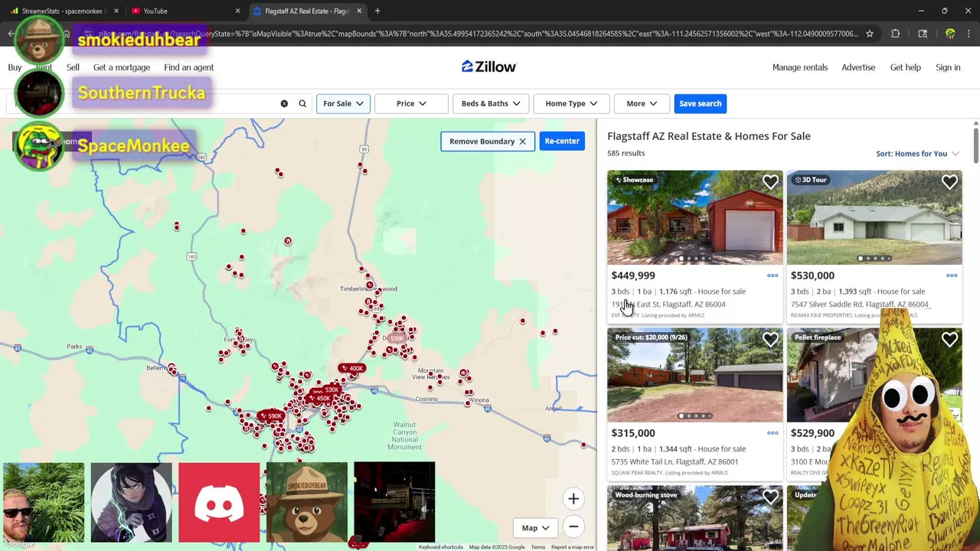
Task: Click the 590K map price marker
Action: tap(271, 416)
